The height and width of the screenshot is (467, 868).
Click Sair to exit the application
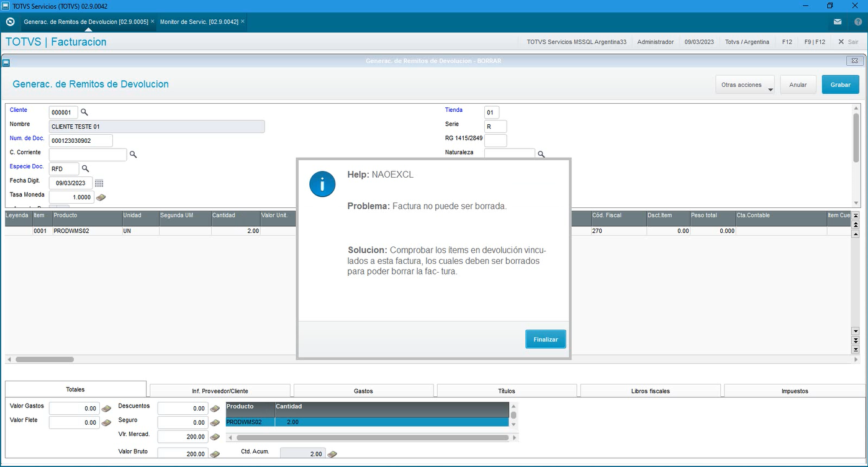(x=848, y=42)
